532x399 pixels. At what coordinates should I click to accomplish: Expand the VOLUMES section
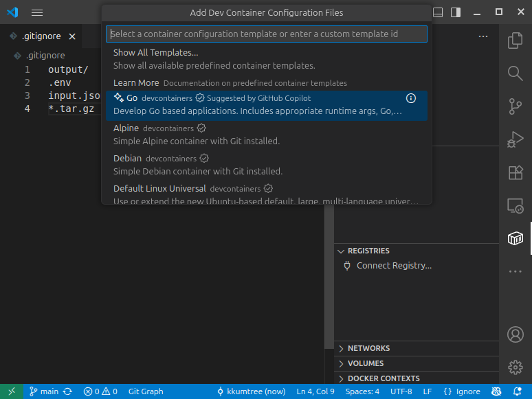(417, 363)
